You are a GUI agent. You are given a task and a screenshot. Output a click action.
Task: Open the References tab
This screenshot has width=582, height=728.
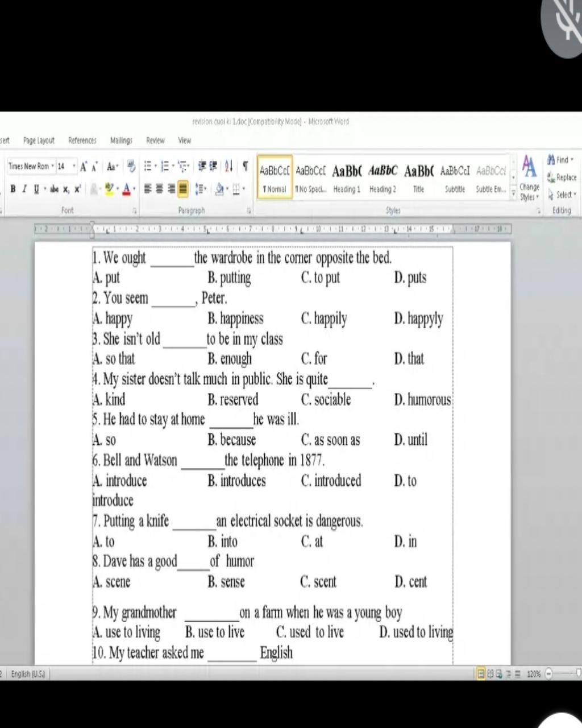[82, 140]
